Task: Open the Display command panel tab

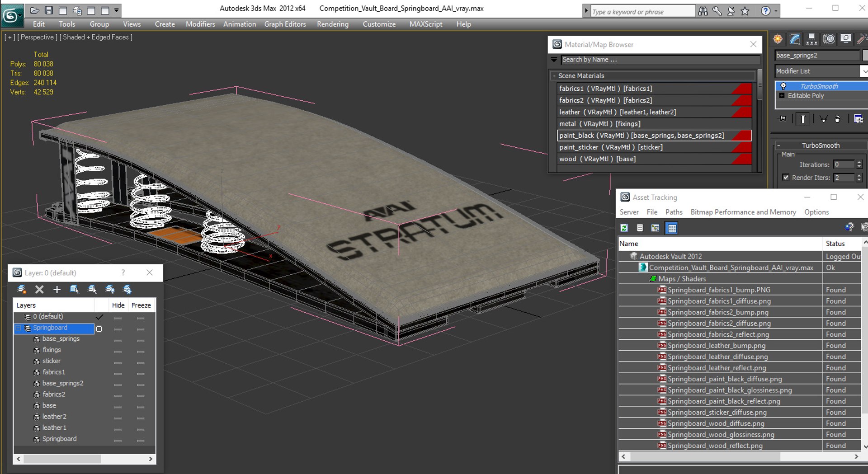Action: (x=845, y=39)
